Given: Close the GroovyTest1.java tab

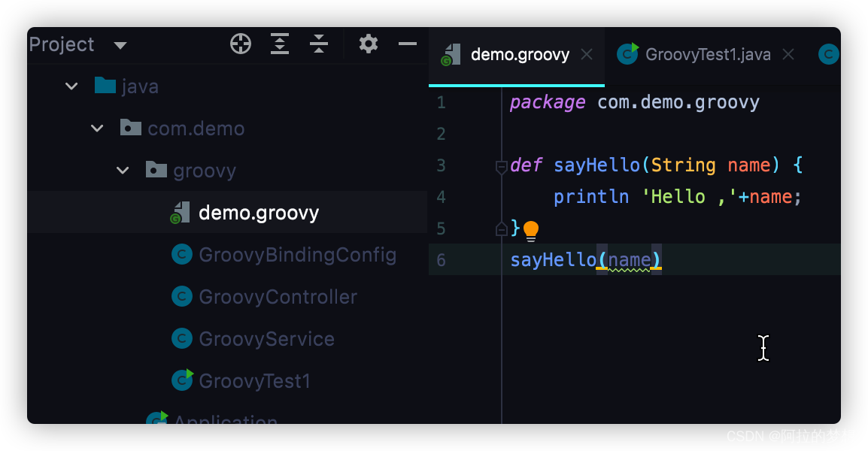Looking at the screenshot, I should tap(788, 54).
